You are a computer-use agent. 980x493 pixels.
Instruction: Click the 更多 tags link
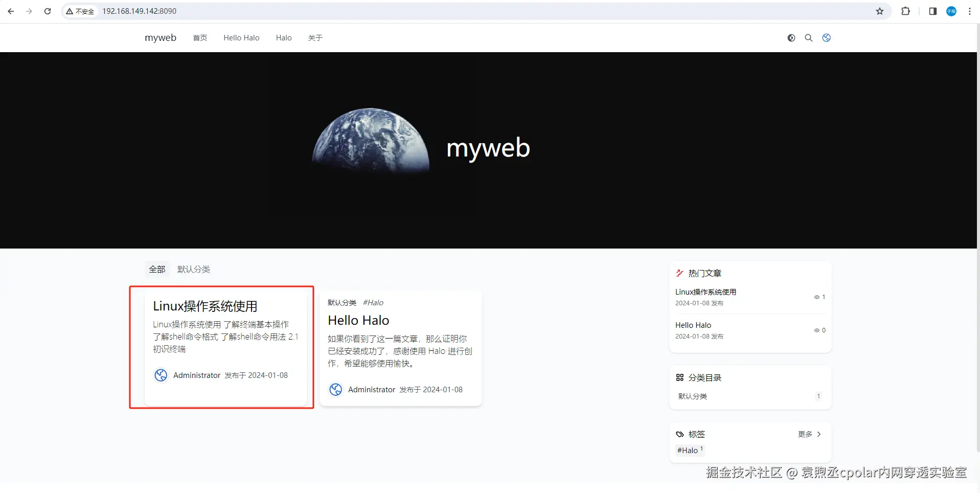click(x=805, y=434)
